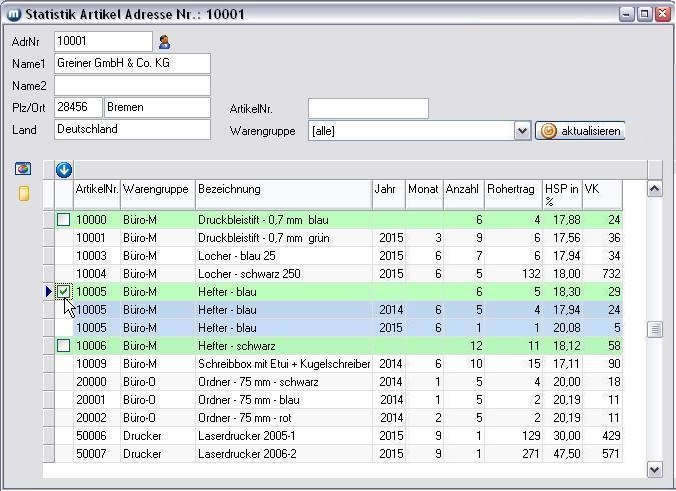Click into the AdrNr field
This screenshot has width=676, height=491.
tap(103, 42)
